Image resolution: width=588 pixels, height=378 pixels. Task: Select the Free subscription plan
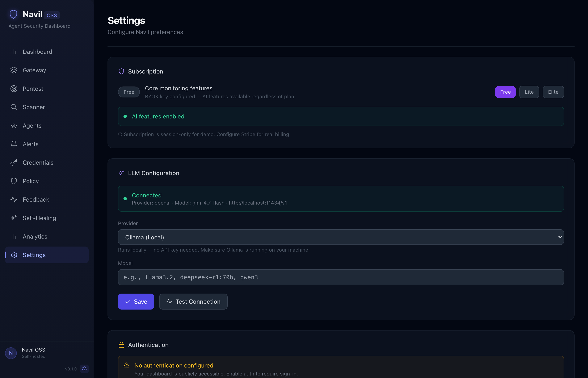click(505, 92)
